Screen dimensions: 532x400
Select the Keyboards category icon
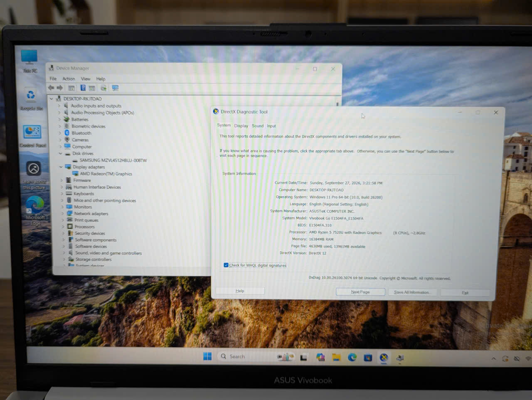69,194
